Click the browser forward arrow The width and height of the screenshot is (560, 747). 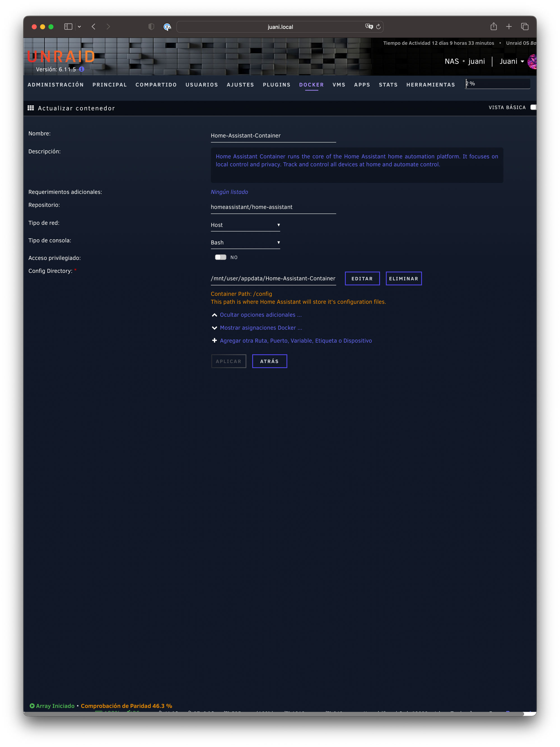pyautogui.click(x=108, y=27)
